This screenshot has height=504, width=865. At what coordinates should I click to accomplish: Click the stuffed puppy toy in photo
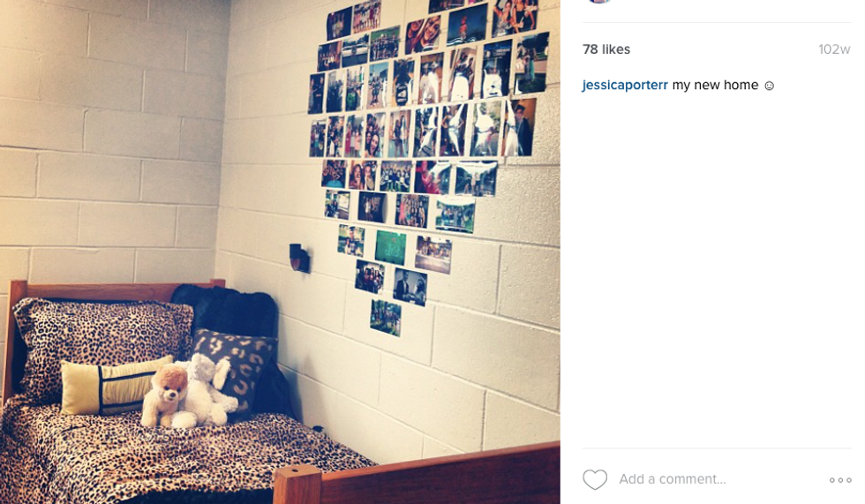point(166,395)
